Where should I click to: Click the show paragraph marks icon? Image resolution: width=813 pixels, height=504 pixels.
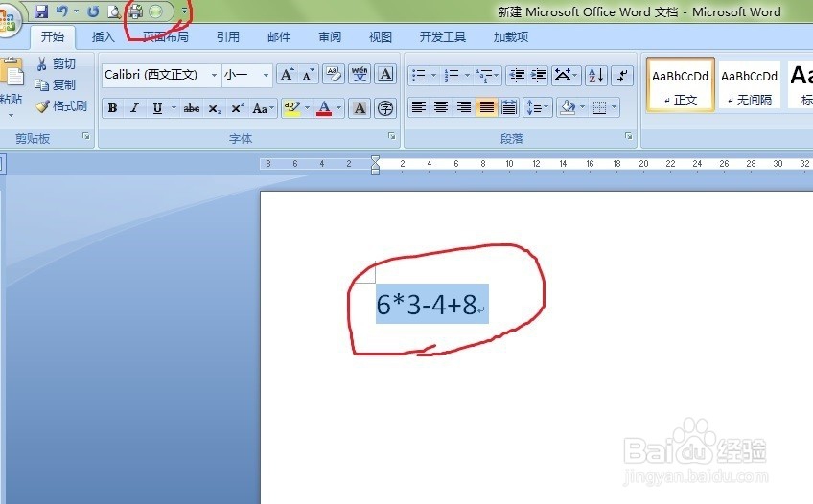tap(622, 76)
